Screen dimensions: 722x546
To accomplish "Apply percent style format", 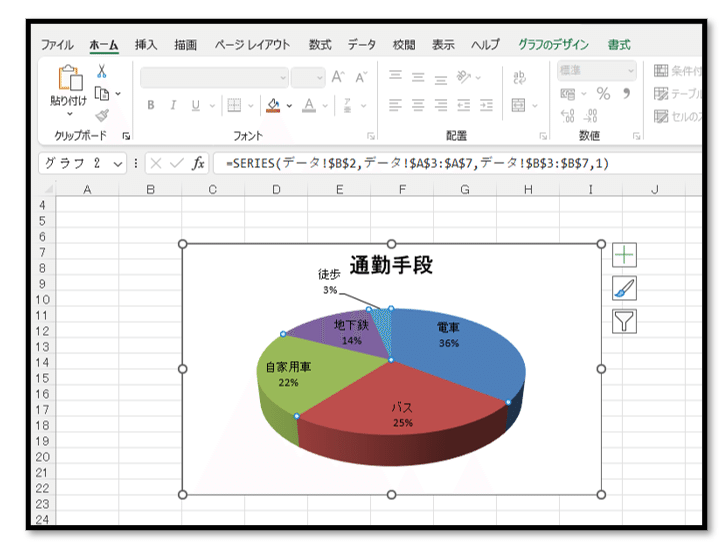I will point(603,94).
